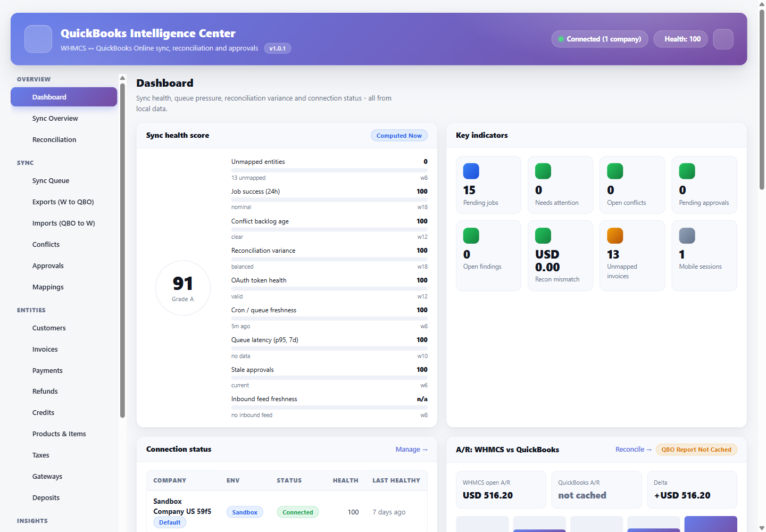Click the green Pending approvals icon
Image resolution: width=766 pixels, height=532 pixels.
click(x=687, y=171)
